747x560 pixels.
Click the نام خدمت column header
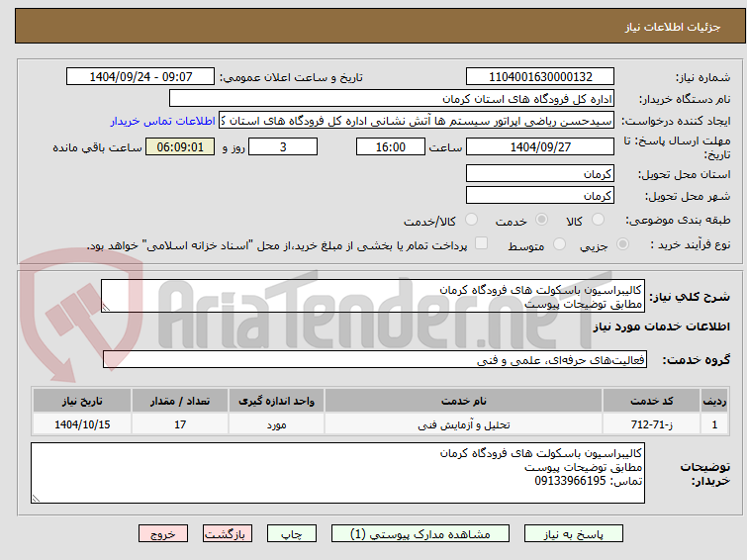point(464,401)
